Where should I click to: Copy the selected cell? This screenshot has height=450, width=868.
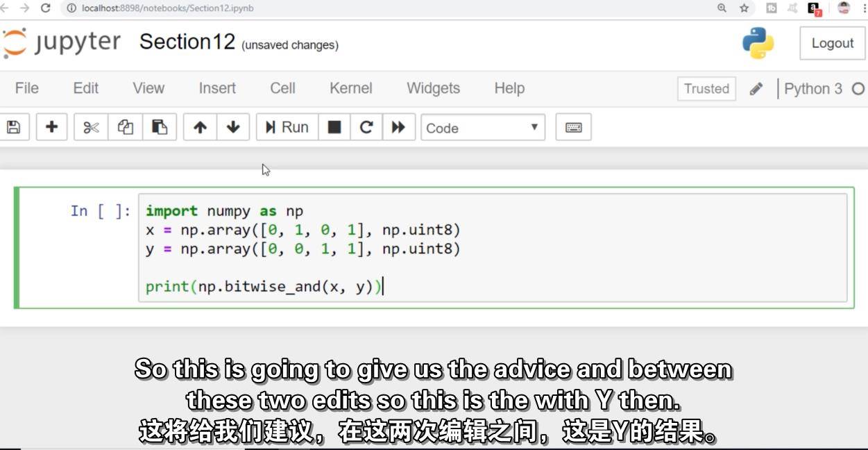click(x=125, y=127)
